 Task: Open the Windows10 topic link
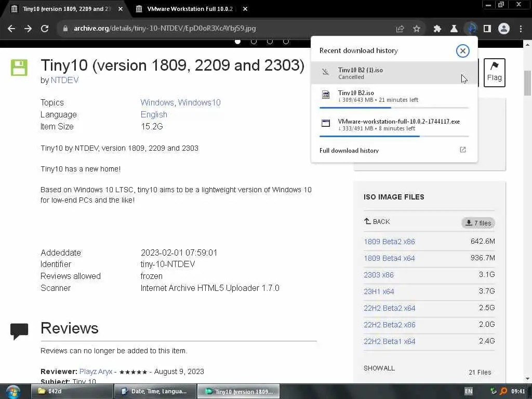coord(199,102)
